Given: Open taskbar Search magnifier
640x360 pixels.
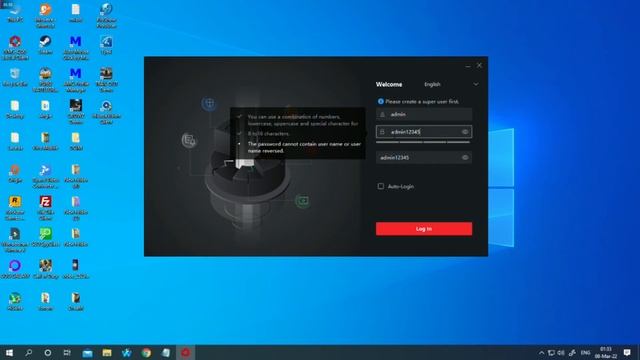Looking at the screenshot, I should click(x=29, y=353).
